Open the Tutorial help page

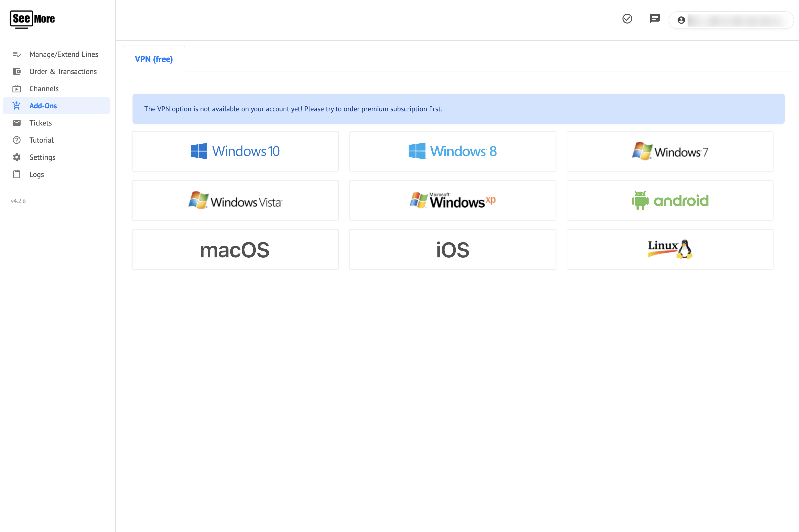click(41, 140)
